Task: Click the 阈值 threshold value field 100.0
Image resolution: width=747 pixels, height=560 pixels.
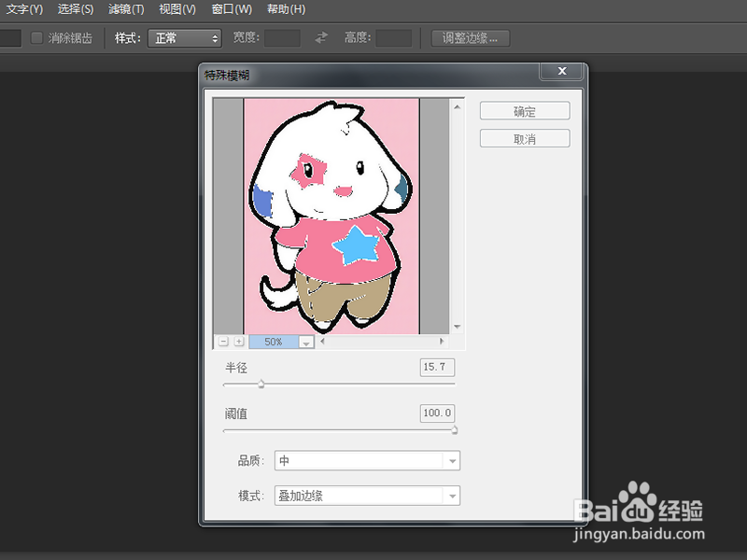Action: (437, 413)
